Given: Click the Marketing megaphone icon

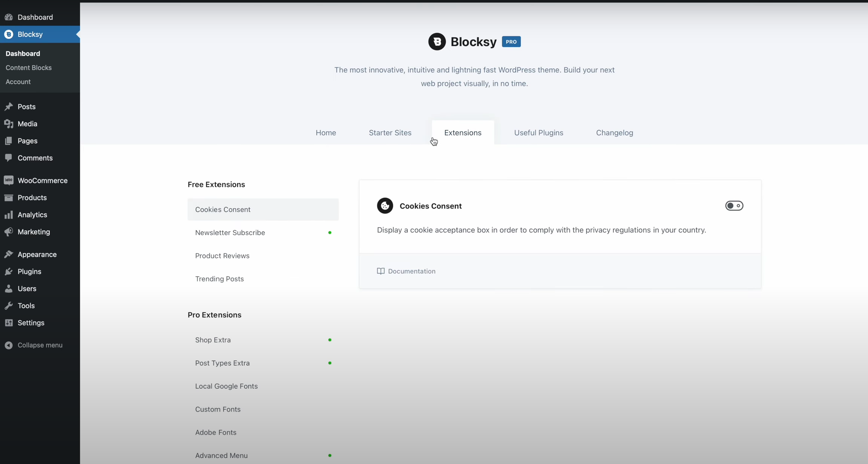Looking at the screenshot, I should (9, 232).
